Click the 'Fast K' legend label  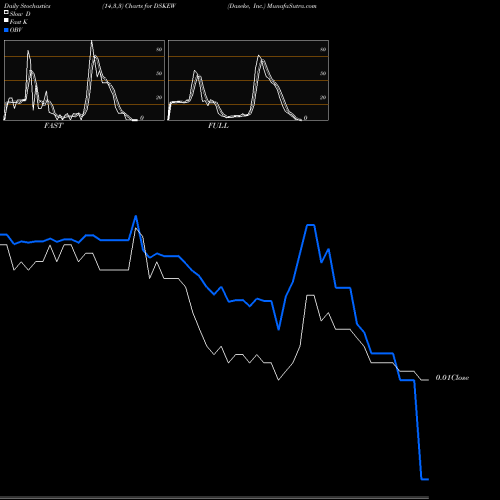pyautogui.click(x=19, y=22)
